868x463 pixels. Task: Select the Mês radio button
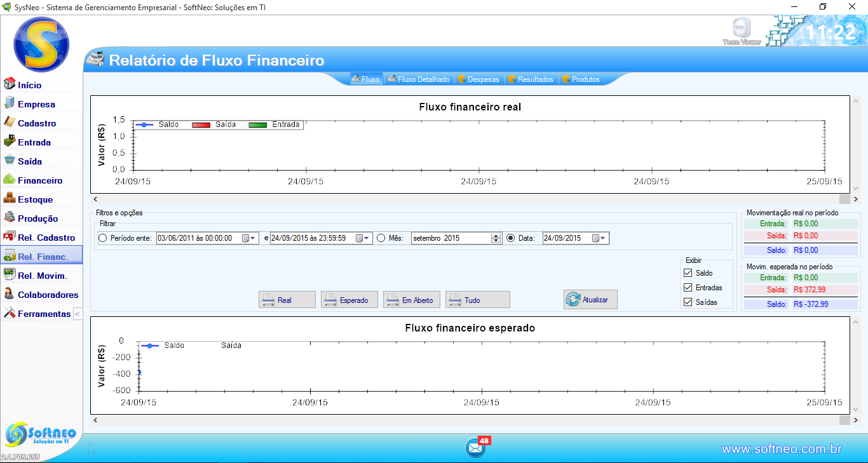coord(381,238)
